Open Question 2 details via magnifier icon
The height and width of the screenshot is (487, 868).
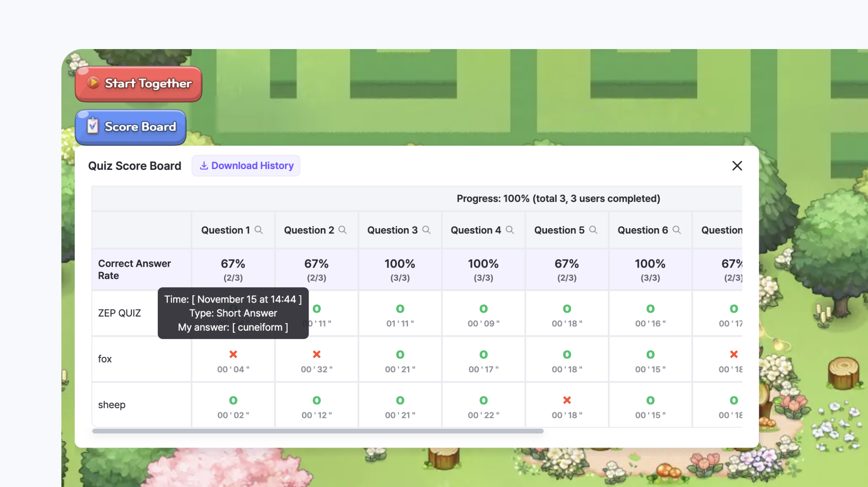pyautogui.click(x=342, y=230)
